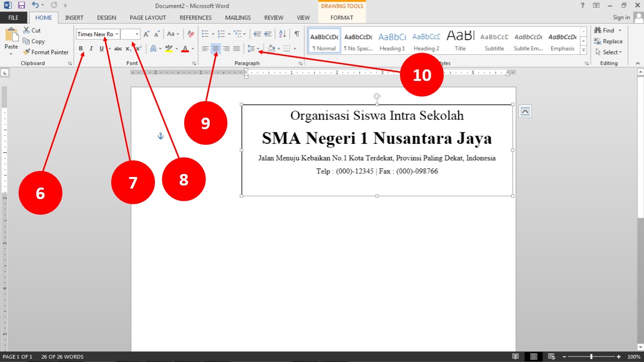Screen dimensions: 644x362
Task: Click the Clear All Formatting icon
Action: point(190,34)
